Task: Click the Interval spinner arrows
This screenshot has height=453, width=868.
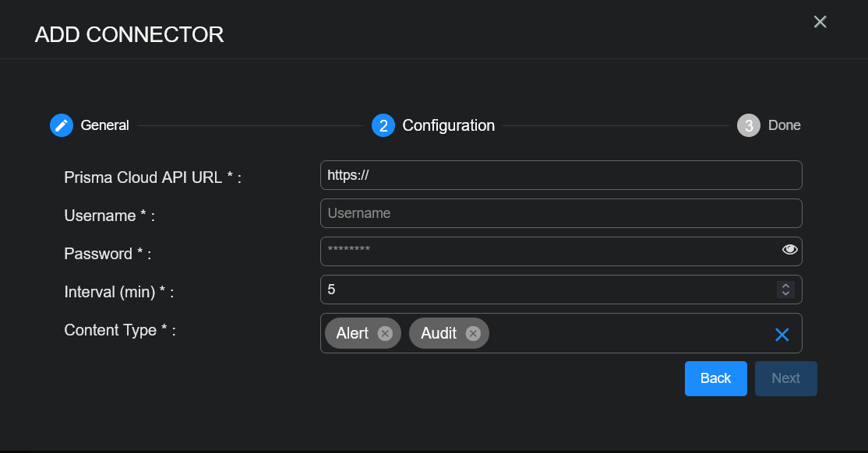Action: coord(785,290)
